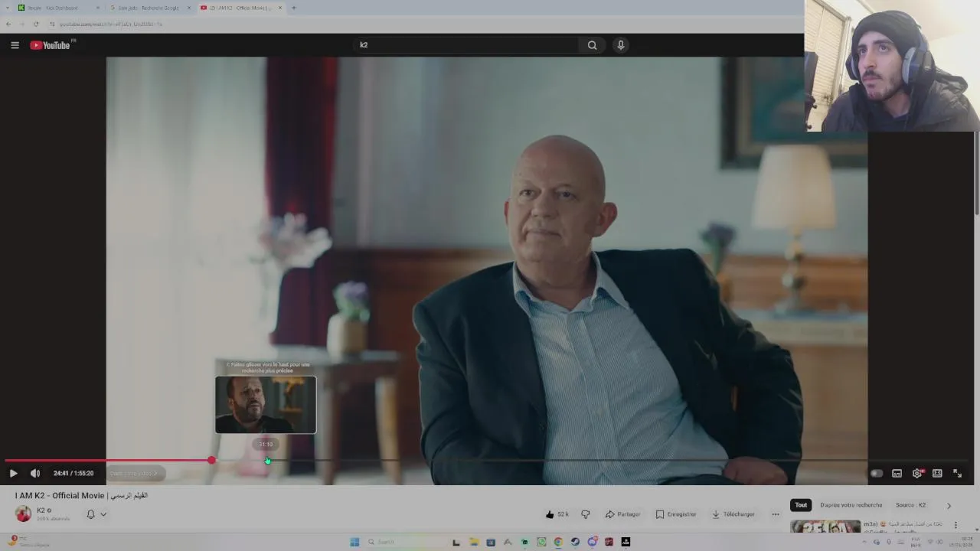Reload the current page
This screenshot has height=551, width=980.
[35, 24]
